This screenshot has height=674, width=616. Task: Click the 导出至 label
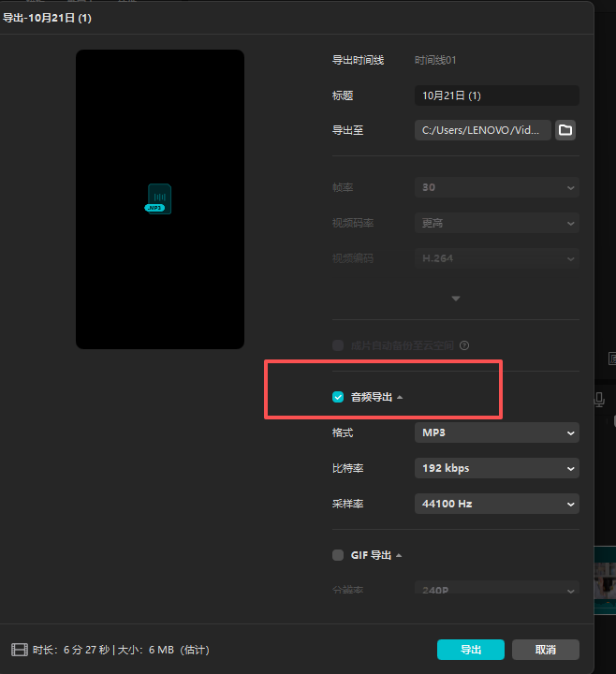pyautogui.click(x=347, y=130)
